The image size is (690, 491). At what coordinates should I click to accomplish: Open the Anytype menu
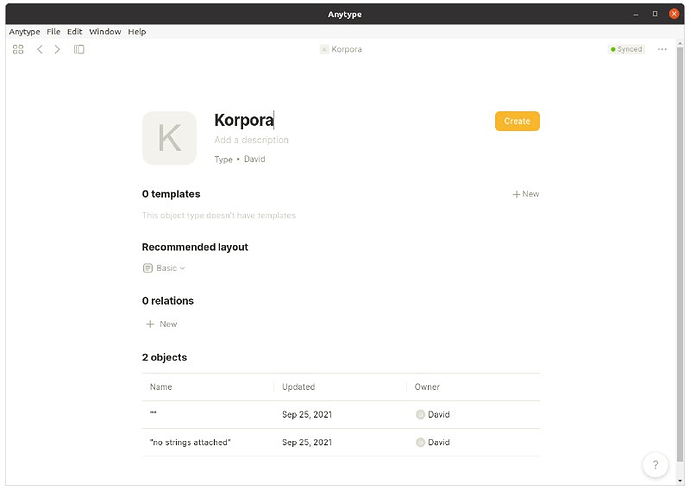click(x=24, y=32)
